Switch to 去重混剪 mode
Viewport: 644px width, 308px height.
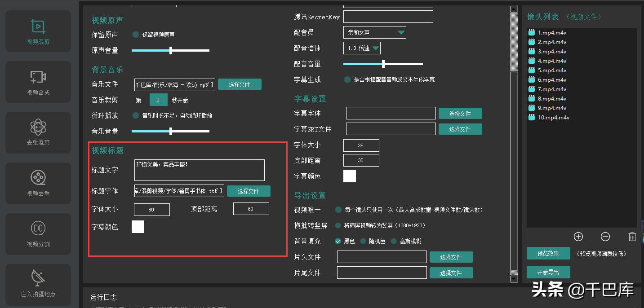(x=38, y=132)
